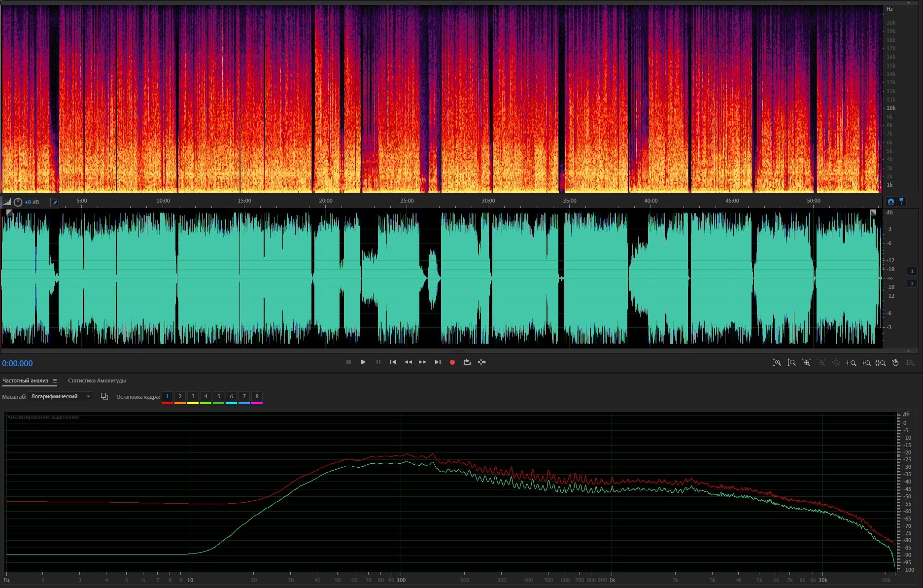Toggle channel 1 enable button

[912, 271]
